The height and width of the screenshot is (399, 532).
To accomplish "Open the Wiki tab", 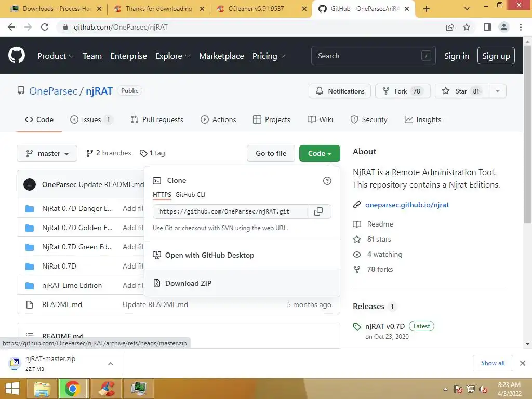I will pyautogui.click(x=320, y=119).
